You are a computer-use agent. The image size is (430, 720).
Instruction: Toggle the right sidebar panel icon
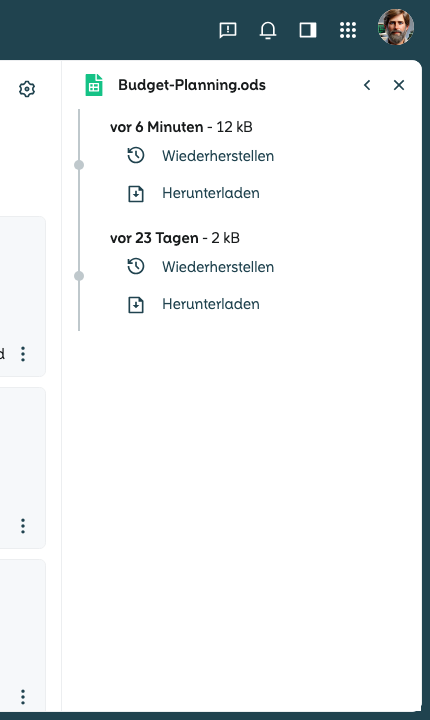coord(308,30)
